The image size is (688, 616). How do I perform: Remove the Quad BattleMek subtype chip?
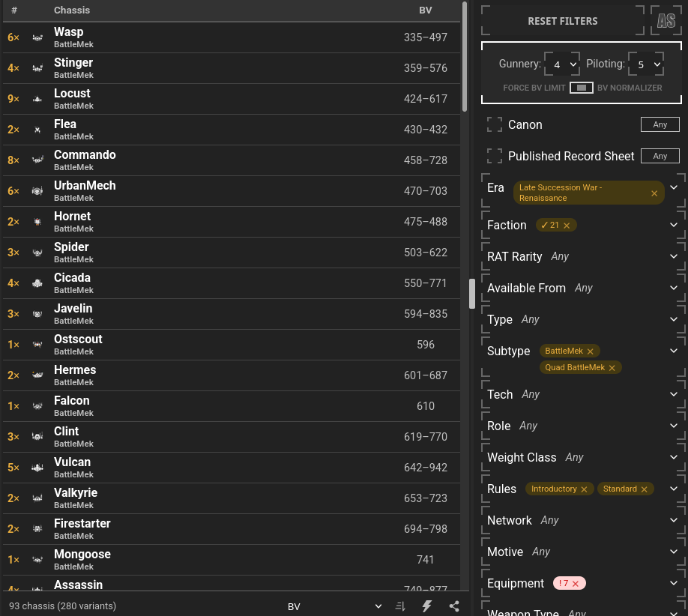pyautogui.click(x=612, y=368)
